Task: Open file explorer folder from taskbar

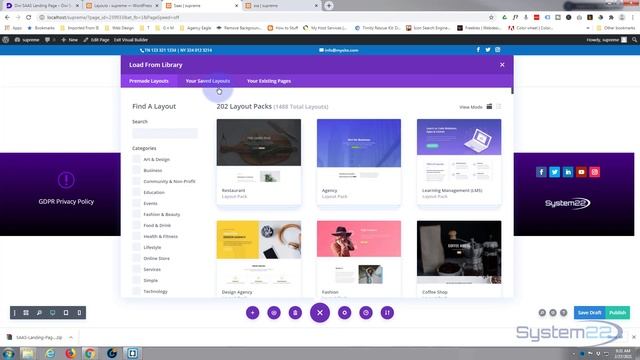Action: tap(28, 353)
